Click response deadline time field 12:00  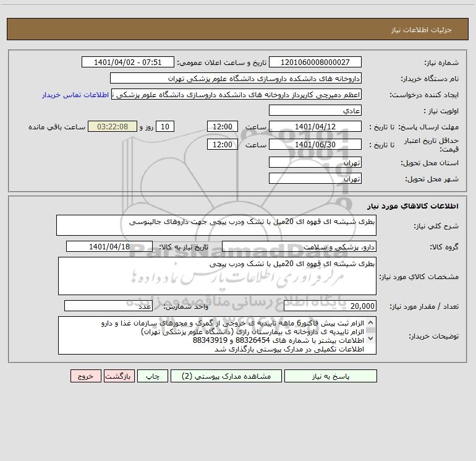click(x=222, y=126)
